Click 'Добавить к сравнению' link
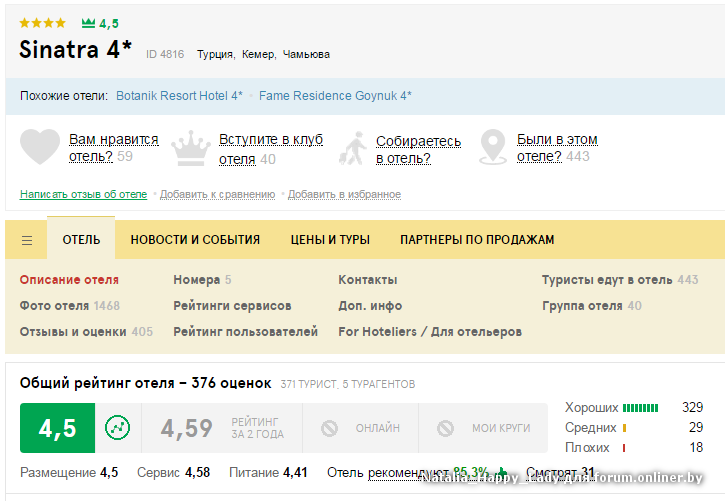Viewport: 725px width, 501px height. (217, 194)
